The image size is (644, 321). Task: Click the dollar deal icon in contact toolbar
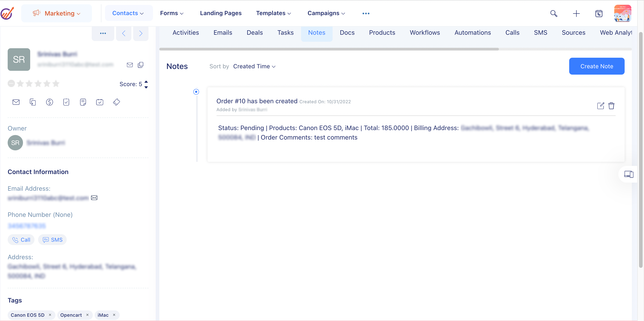click(x=50, y=102)
